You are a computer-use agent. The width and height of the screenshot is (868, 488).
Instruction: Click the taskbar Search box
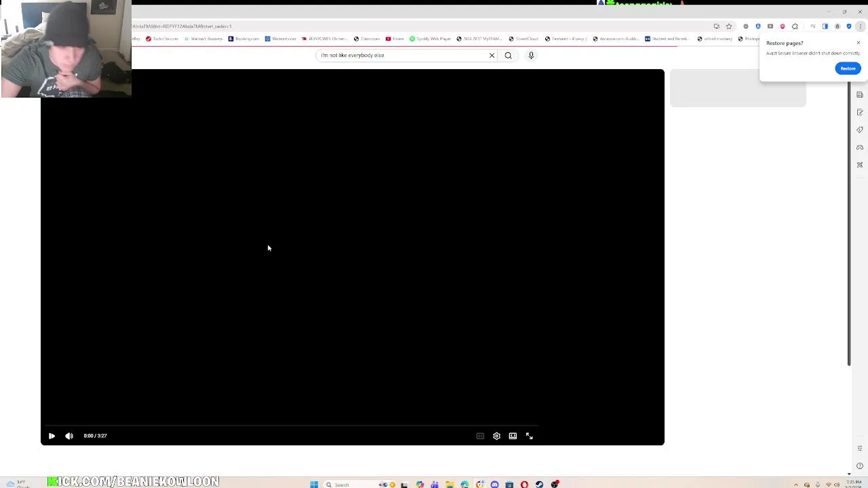359,485
